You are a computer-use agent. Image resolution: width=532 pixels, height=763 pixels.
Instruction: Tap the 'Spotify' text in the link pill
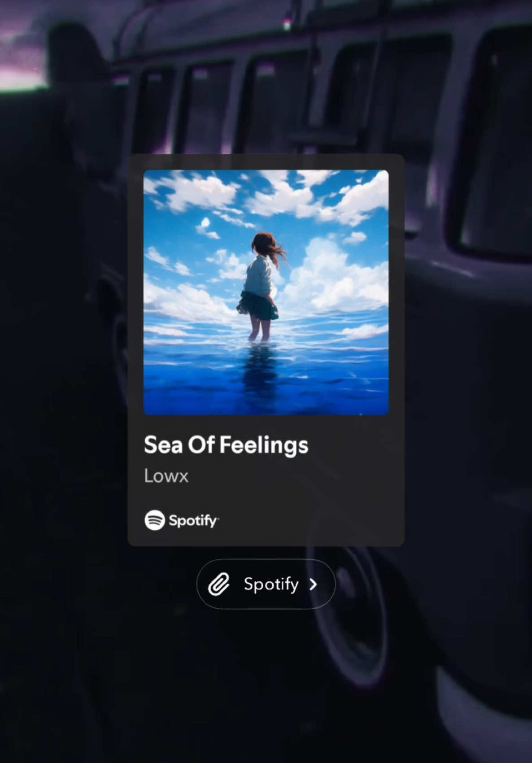click(271, 584)
